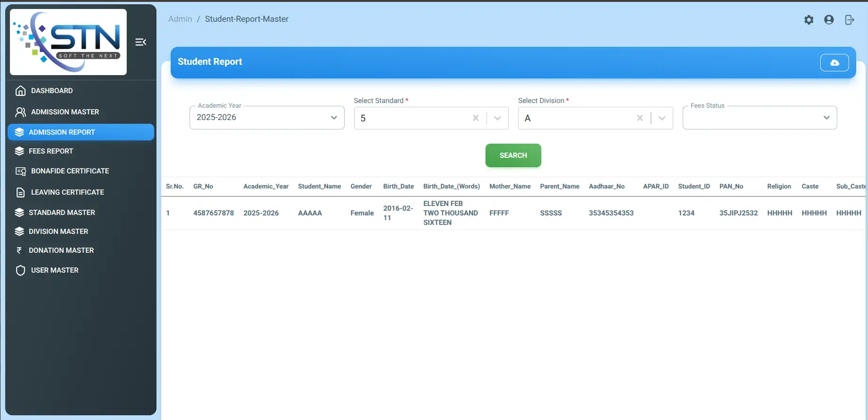The height and width of the screenshot is (420, 868).
Task: Expand the Select Division dropdown arrow
Action: tap(662, 118)
